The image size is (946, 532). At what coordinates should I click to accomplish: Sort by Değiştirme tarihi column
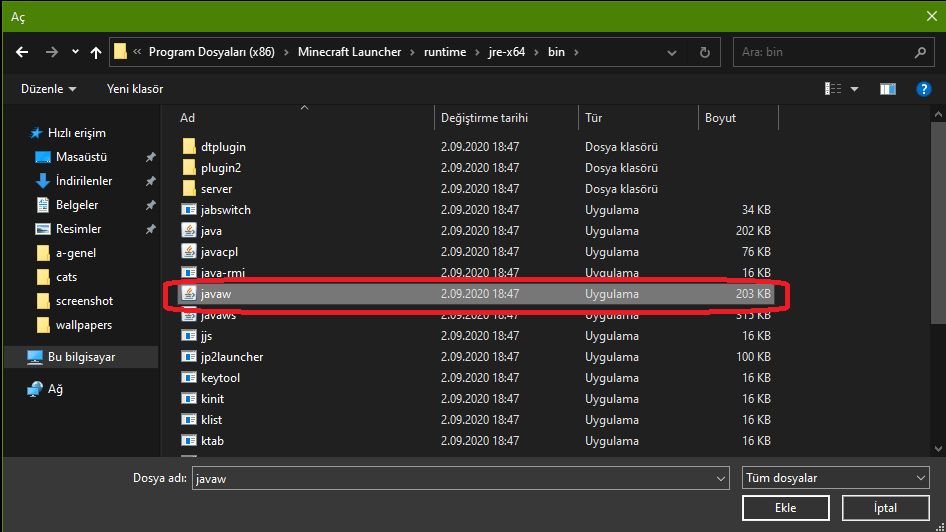(x=484, y=118)
